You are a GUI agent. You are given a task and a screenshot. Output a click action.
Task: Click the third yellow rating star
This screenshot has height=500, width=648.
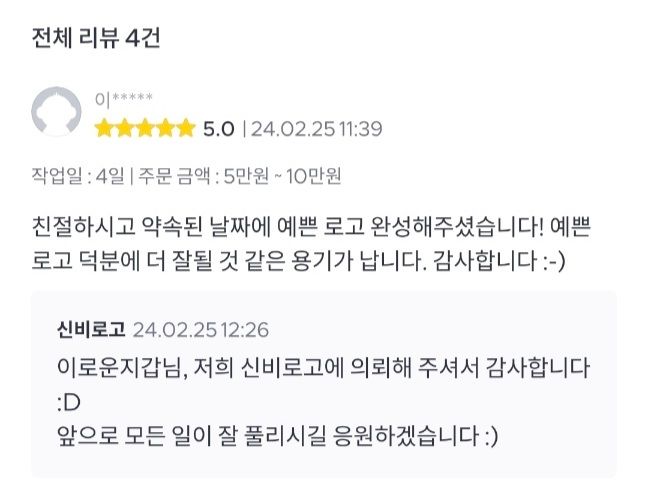[x=145, y=129]
